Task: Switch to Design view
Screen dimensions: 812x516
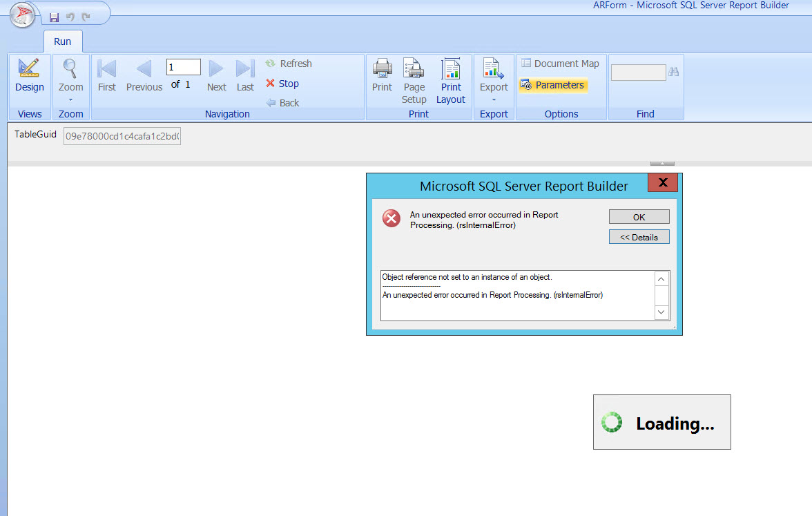Action: pos(30,76)
